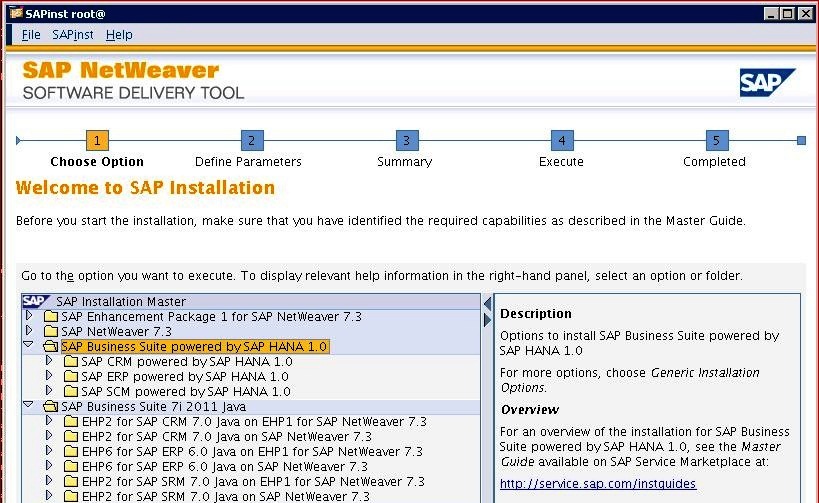This screenshot has width=819, height=503.
Task: Select SAP SCM powered by SAP HANA 1.0
Action: (186, 391)
